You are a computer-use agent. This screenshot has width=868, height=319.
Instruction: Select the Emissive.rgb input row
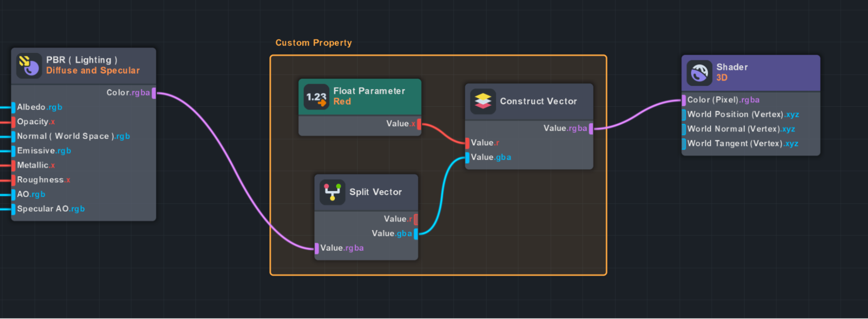click(x=43, y=151)
